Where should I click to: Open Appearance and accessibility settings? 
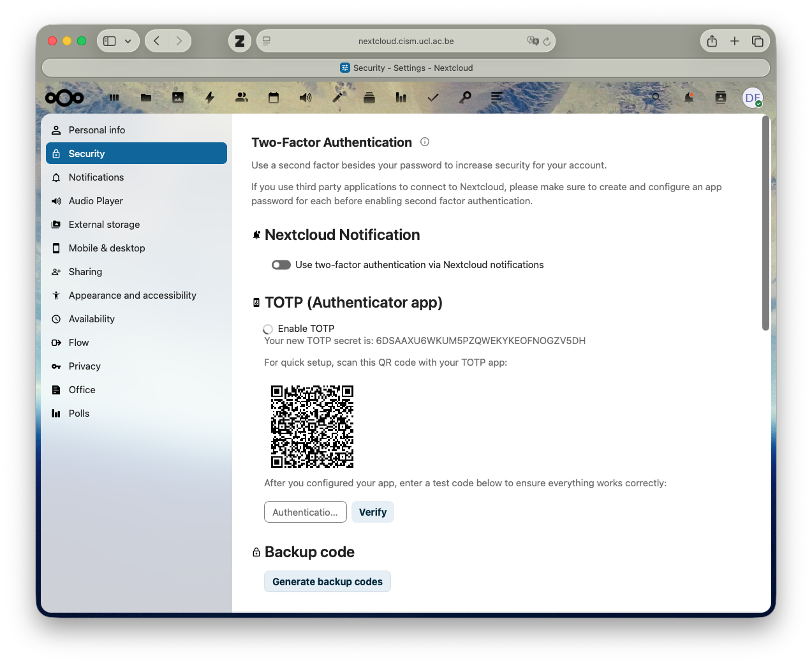point(137,295)
